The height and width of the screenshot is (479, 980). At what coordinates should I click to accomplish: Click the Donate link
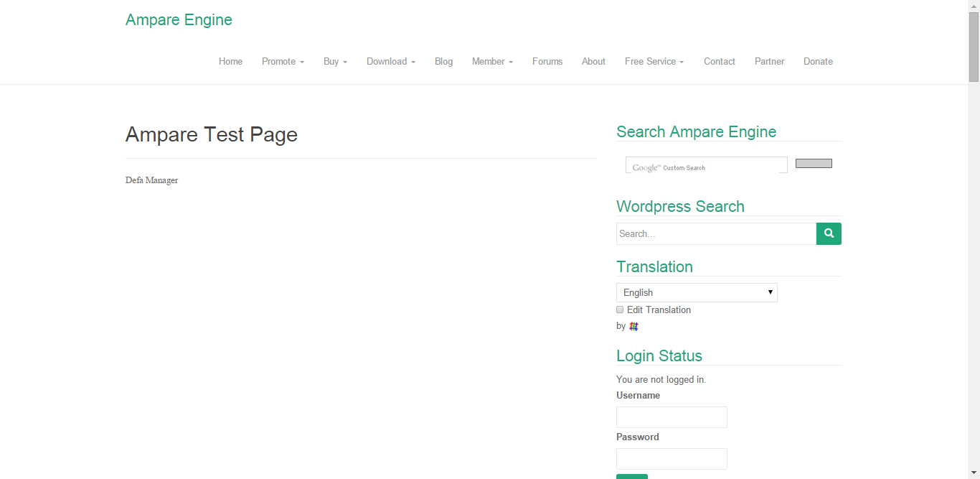tap(818, 61)
